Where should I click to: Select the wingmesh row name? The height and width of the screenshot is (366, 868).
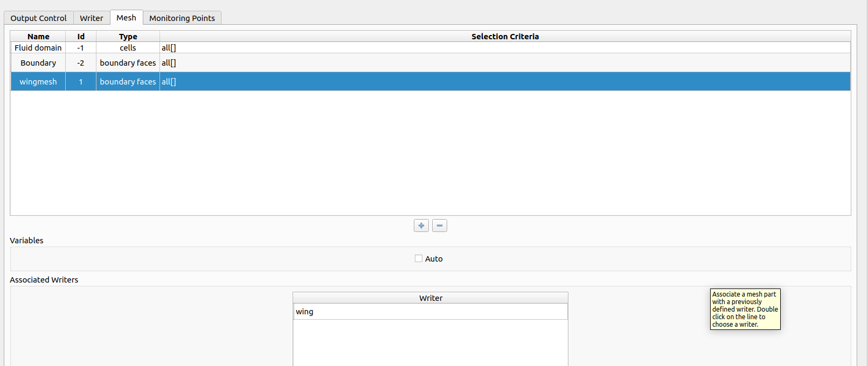tap(38, 82)
